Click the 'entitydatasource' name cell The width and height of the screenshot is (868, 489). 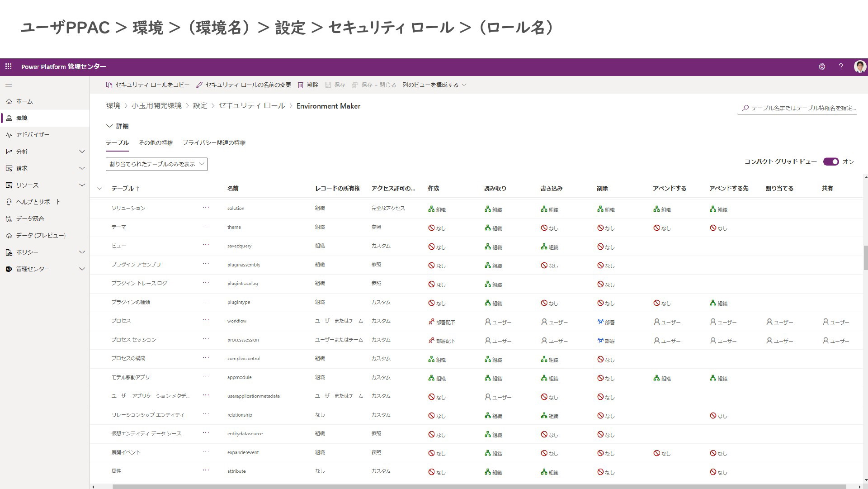pos(245,433)
